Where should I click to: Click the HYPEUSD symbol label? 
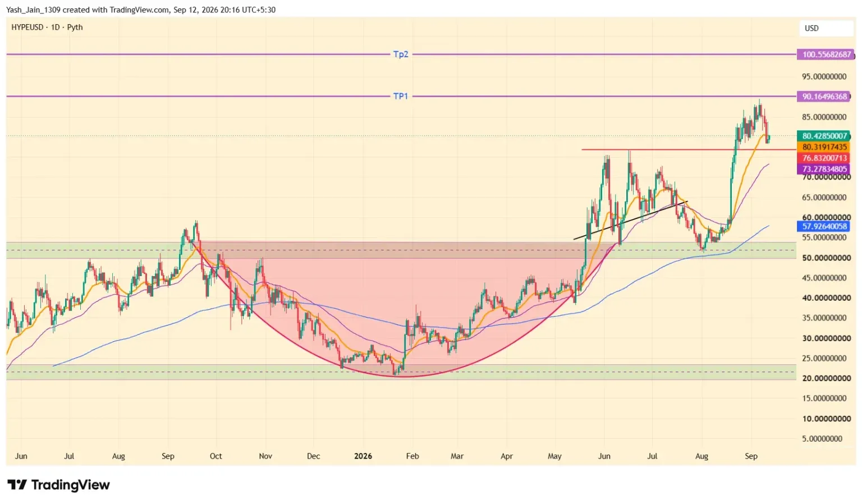27,27
